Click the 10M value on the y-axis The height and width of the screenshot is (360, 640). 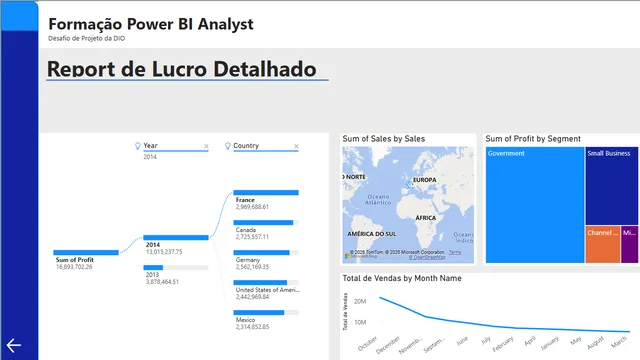point(360,322)
